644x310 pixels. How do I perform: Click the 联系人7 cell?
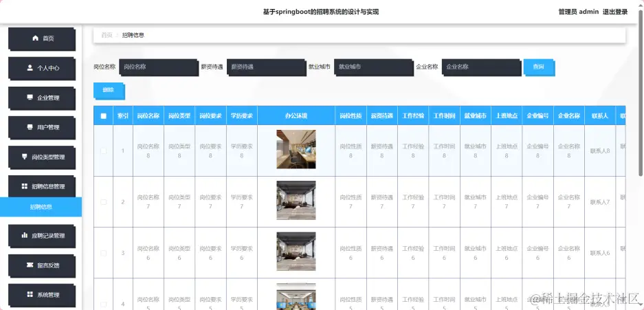pyautogui.click(x=599, y=202)
